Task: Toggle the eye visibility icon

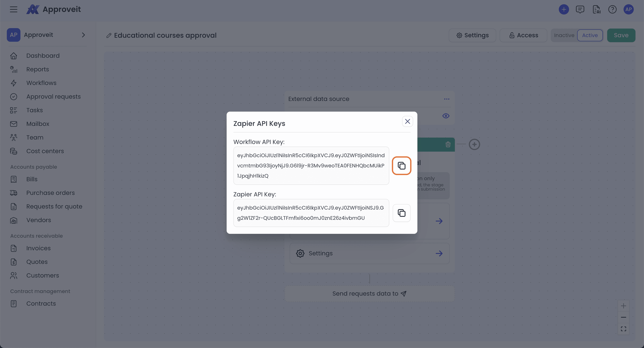Action: (x=446, y=116)
